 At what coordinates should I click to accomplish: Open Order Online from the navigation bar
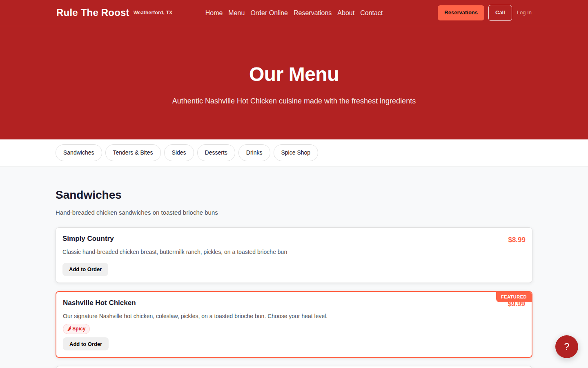[x=269, y=13]
